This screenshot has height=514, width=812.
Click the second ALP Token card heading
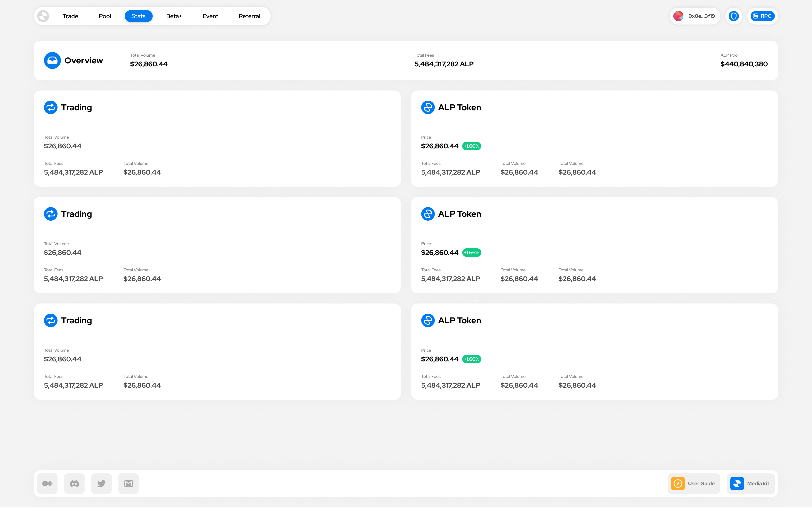tap(459, 214)
